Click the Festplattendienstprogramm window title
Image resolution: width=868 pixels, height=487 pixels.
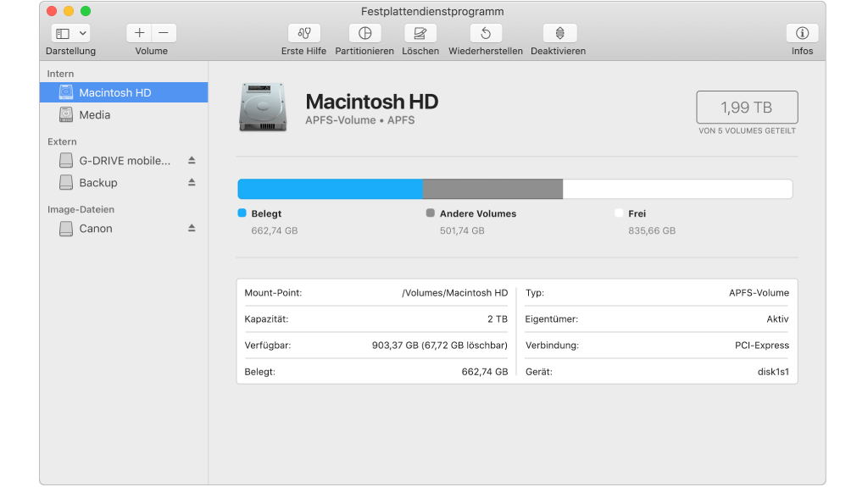[432, 11]
